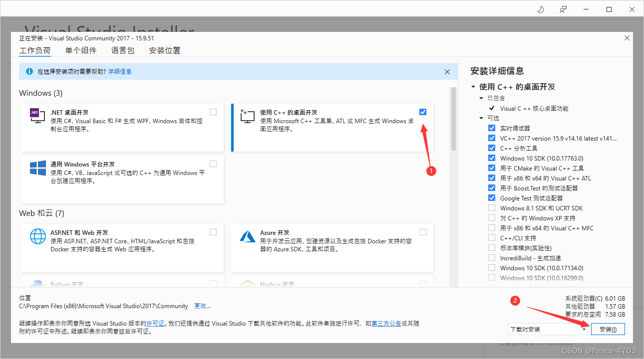The image size is (644, 359).
Task: Uncheck the 使用 C++ 的桌面开发 workload checkbox
Action: pos(423,112)
